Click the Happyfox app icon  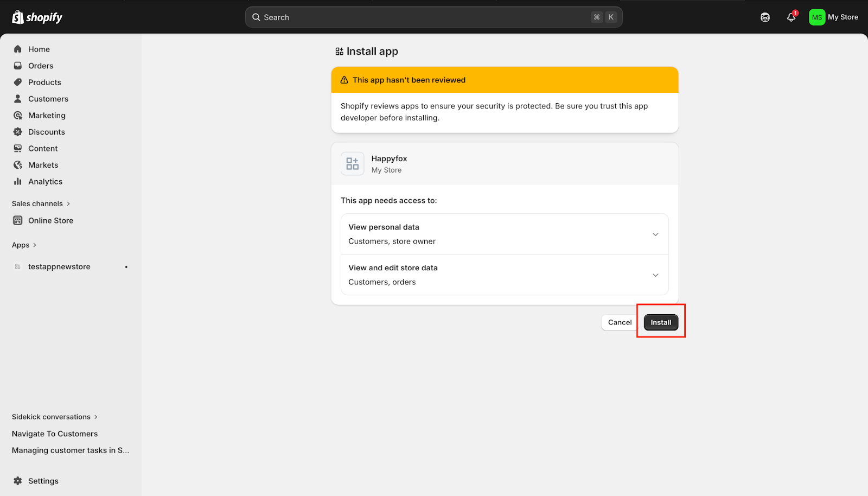point(353,164)
